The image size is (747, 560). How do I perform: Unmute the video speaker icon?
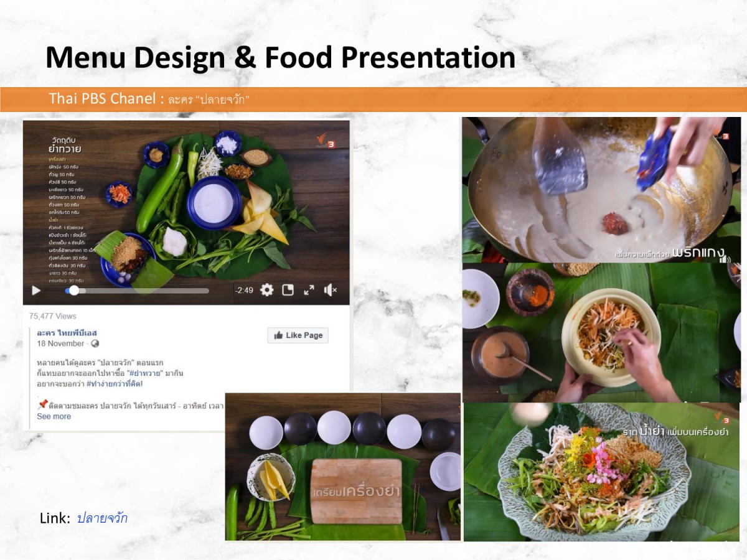pyautogui.click(x=331, y=290)
